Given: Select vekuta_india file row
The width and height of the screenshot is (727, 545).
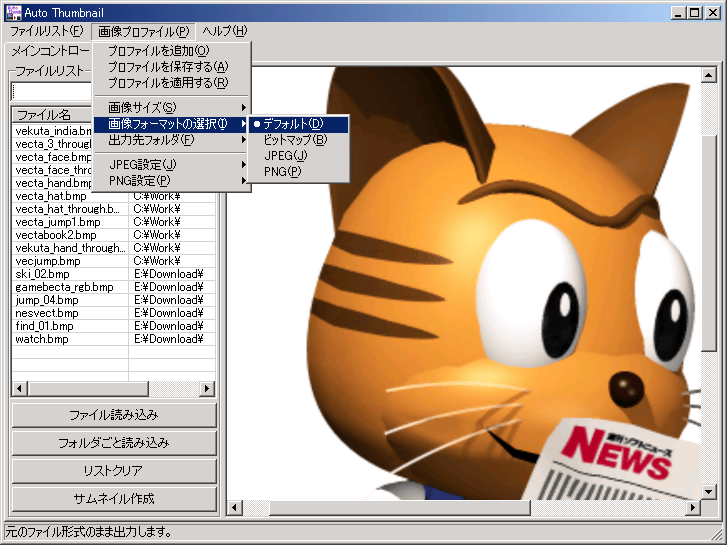Looking at the screenshot, I should tap(52, 131).
